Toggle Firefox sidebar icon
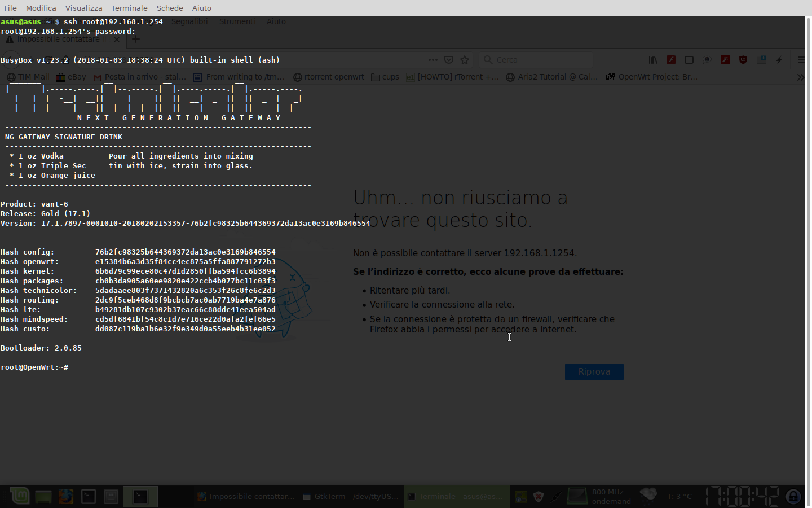The image size is (812, 508). [689, 60]
